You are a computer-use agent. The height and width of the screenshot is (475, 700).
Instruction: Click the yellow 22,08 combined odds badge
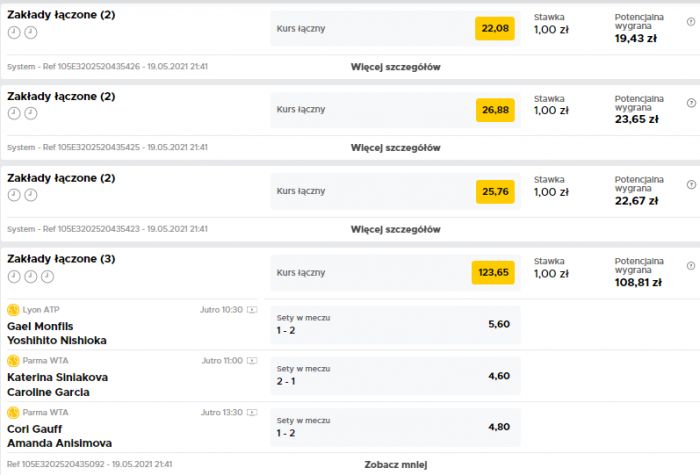[495, 28]
